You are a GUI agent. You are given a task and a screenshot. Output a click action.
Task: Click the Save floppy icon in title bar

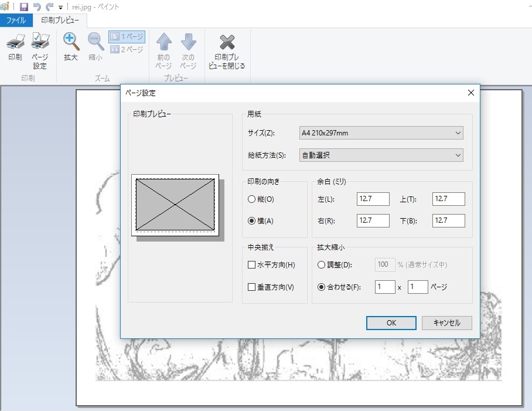pyautogui.click(x=24, y=7)
